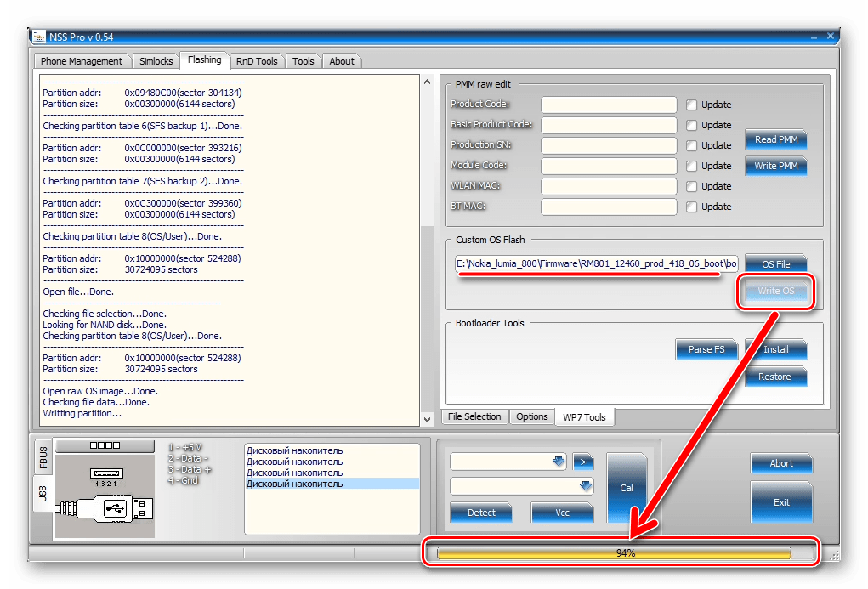This screenshot has width=868, height=589.
Task: Click the Production SN input field
Action: (609, 145)
